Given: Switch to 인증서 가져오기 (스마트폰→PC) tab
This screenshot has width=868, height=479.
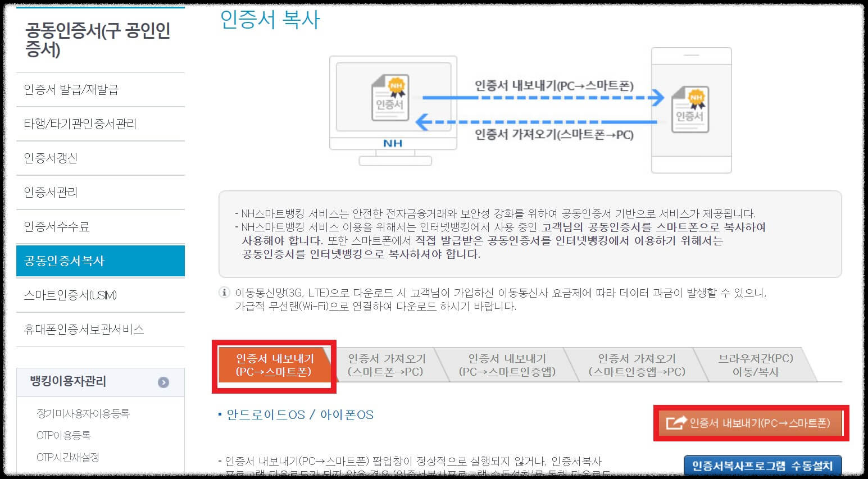Looking at the screenshot, I should coord(387,365).
